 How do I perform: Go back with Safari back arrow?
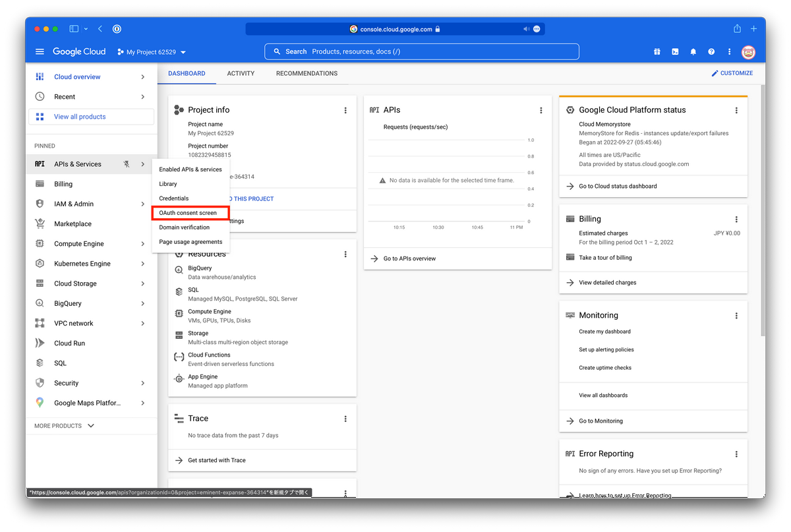[100, 29]
